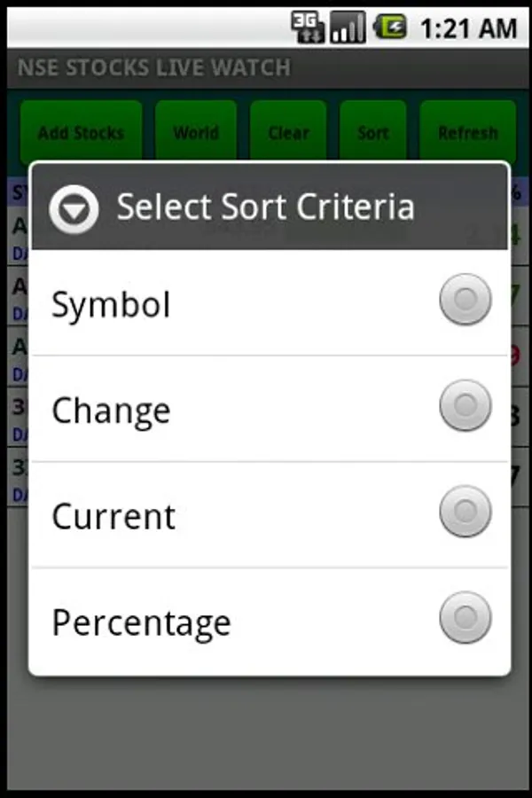Select the Current radio button

465,512
